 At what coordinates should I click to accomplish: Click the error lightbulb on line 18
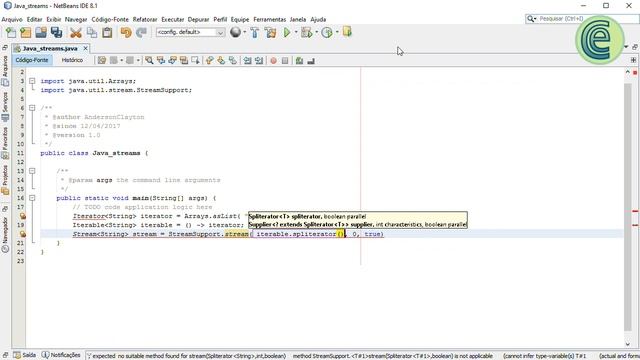(22, 216)
